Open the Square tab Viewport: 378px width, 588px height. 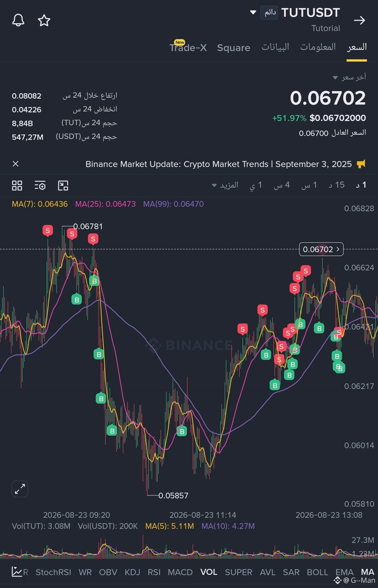coord(234,48)
